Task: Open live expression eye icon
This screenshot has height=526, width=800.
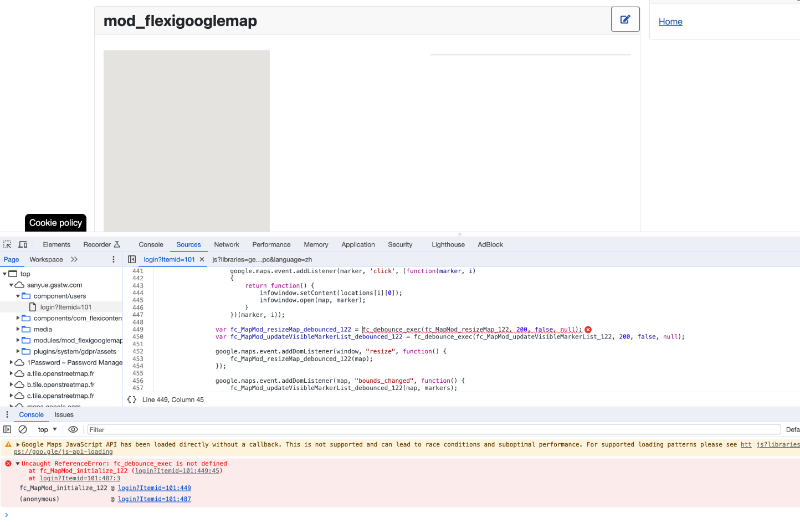Action: point(73,430)
